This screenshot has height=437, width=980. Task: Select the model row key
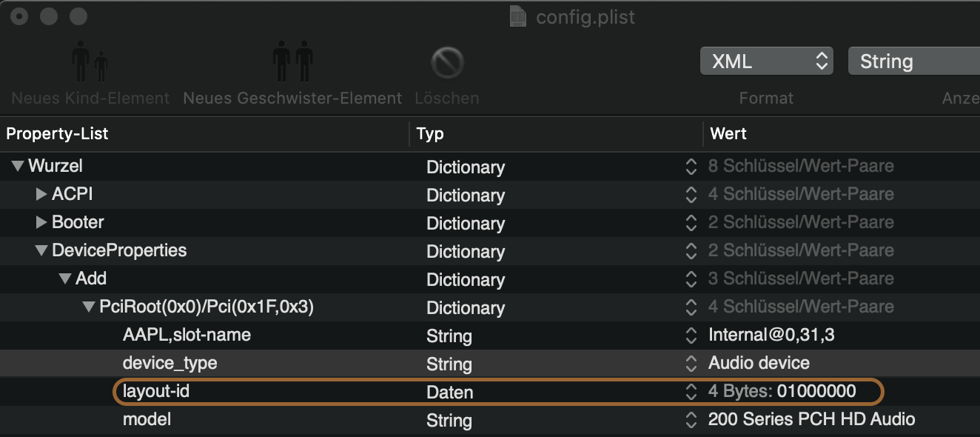pyautogui.click(x=147, y=419)
